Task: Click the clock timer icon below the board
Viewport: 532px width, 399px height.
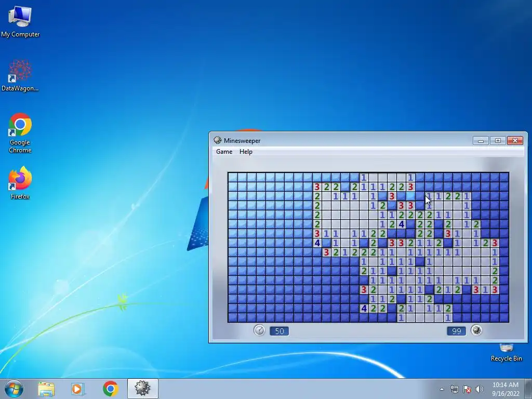Action: pos(259,330)
